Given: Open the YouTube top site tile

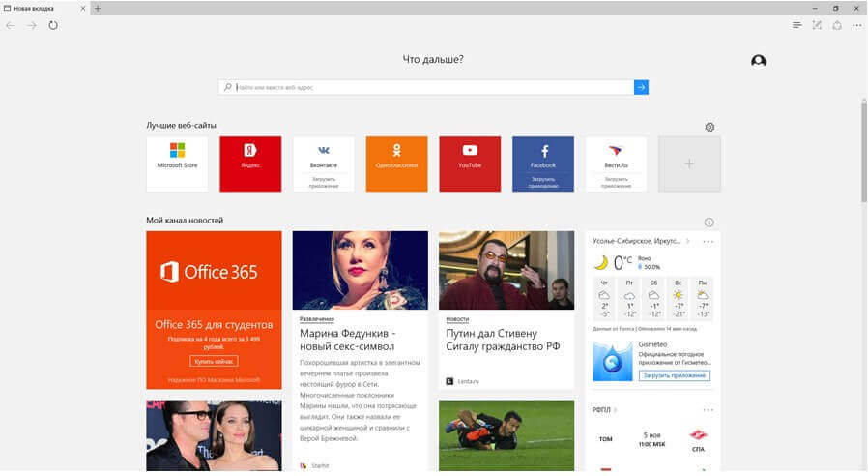Looking at the screenshot, I should coord(470,164).
